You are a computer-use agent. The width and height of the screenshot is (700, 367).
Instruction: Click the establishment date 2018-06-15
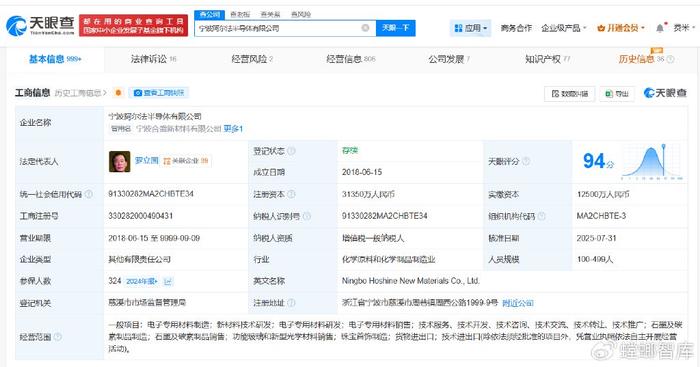click(x=362, y=172)
